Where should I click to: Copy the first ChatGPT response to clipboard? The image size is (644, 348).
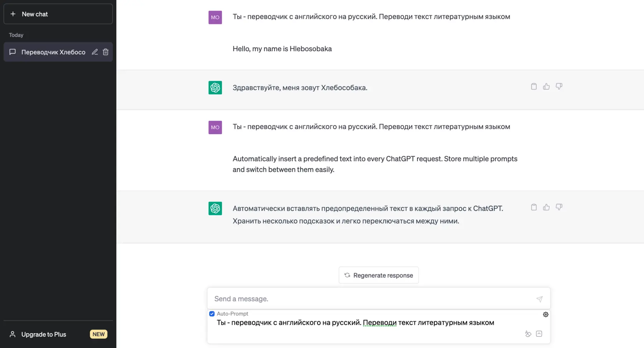point(533,86)
